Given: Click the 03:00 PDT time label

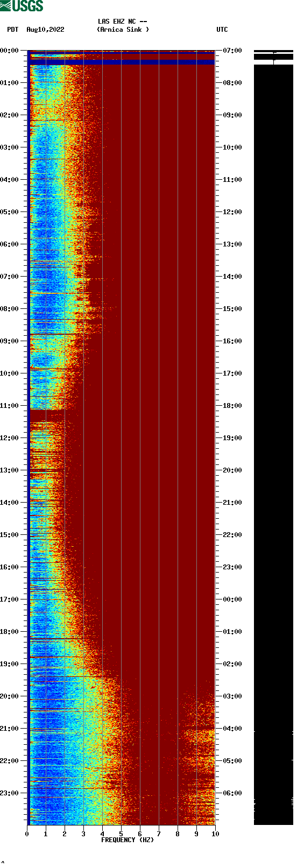Looking at the screenshot, I should tap(10, 147).
